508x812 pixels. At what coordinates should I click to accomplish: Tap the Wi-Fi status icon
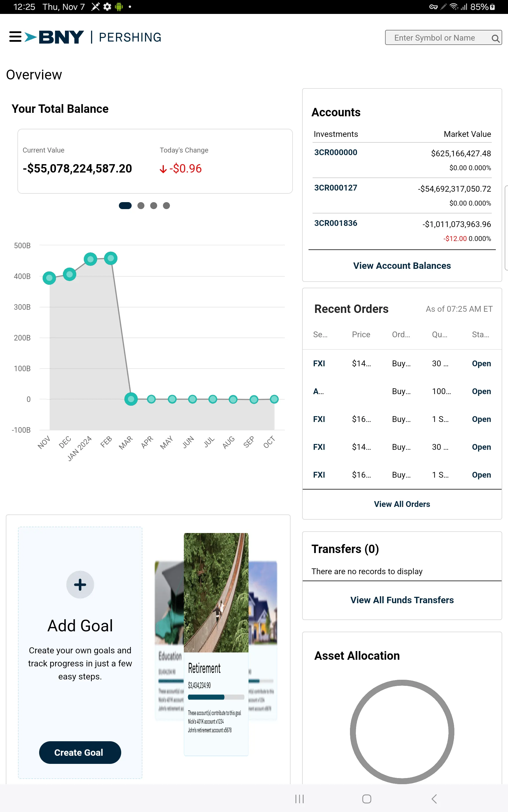pyautogui.click(x=454, y=7)
